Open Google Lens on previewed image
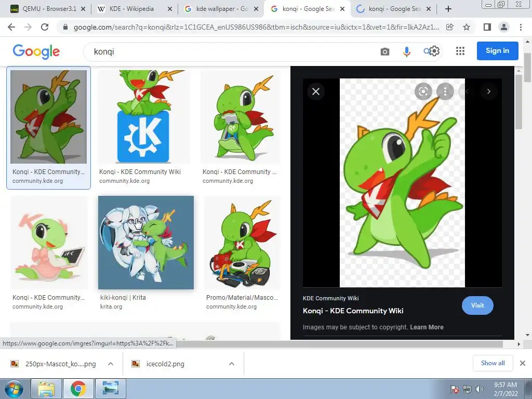The height and width of the screenshot is (399, 532). [x=423, y=91]
